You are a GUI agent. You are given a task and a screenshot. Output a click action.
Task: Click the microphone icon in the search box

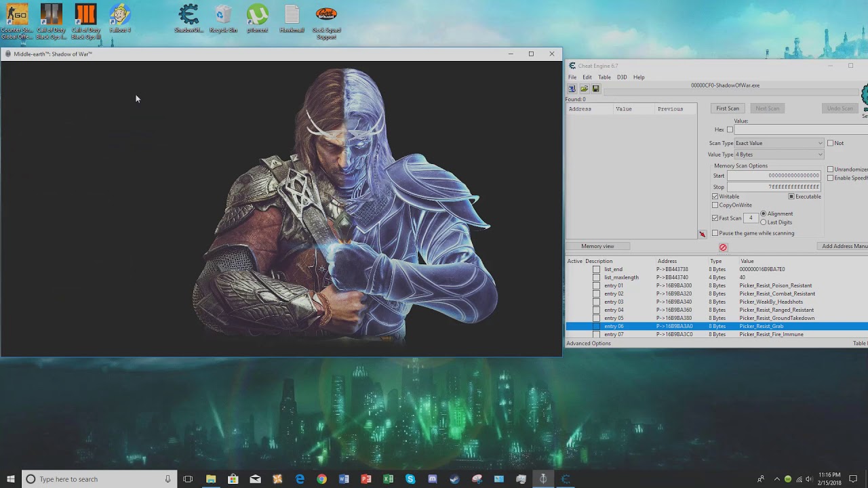167,479
